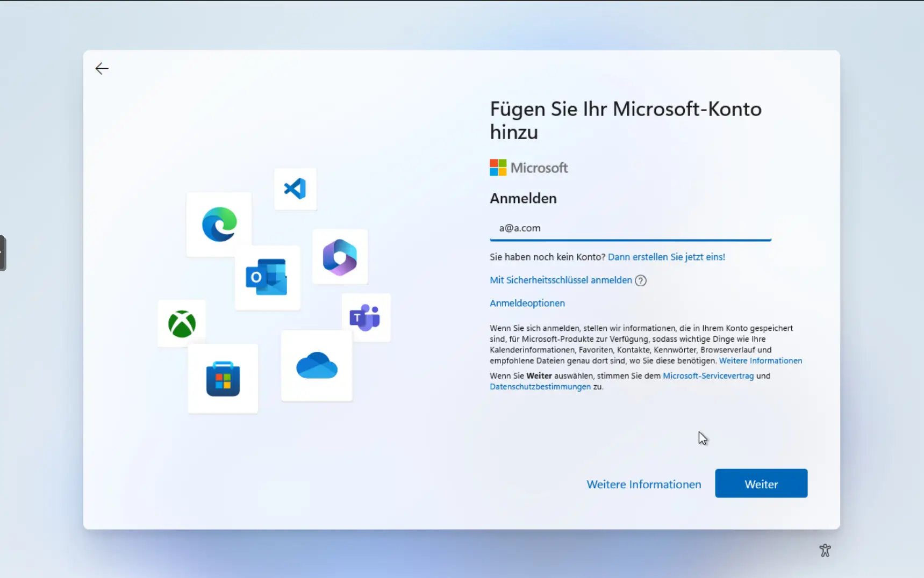Image resolution: width=924 pixels, height=578 pixels.
Task: Open help icon next to Sicherheitsschlüssel link
Action: (x=641, y=280)
